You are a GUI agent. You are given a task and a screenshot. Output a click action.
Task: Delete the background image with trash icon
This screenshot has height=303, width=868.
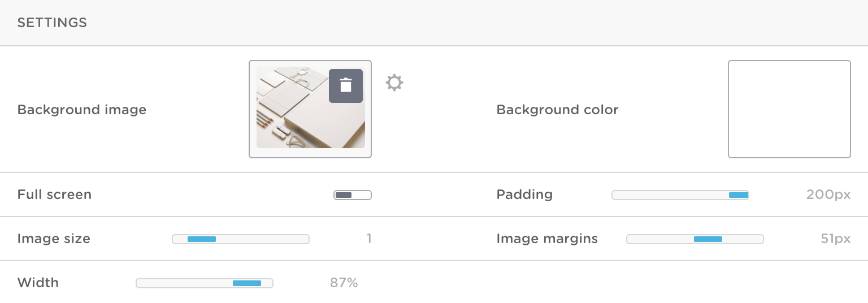[346, 86]
